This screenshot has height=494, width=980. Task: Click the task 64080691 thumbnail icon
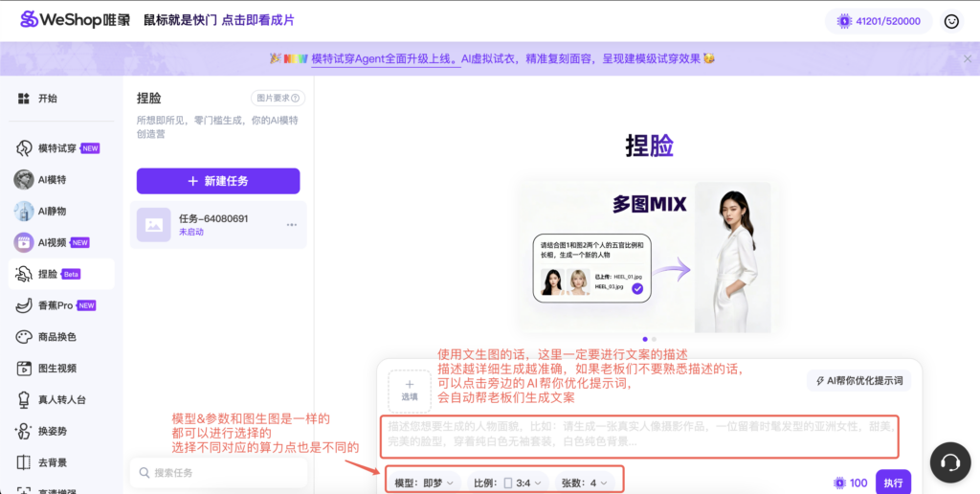tap(153, 225)
